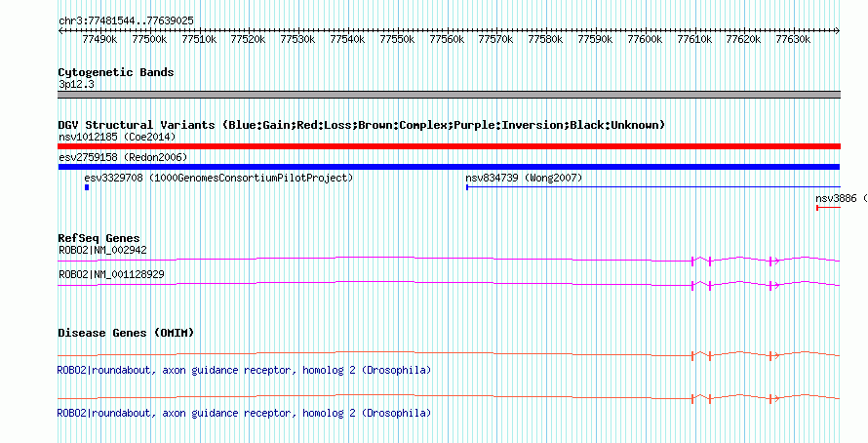
Task: Click the gray 3p12.3 cytogenetic band bar
Action: 449,95
